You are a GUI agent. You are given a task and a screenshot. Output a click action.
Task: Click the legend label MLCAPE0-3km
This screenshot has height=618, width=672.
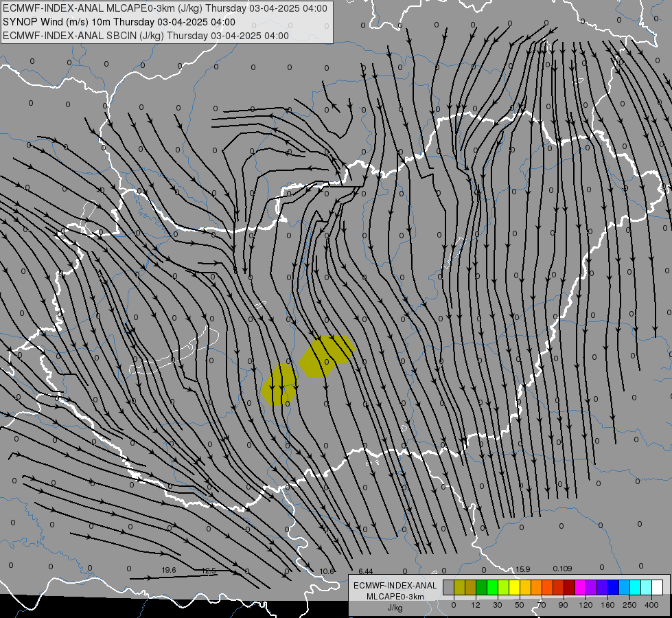click(395, 597)
